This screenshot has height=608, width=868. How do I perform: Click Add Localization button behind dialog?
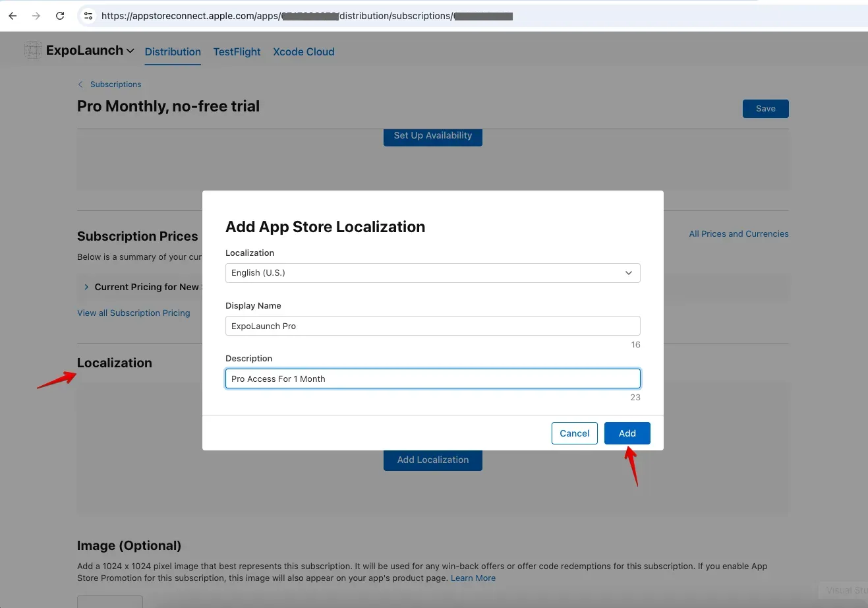pos(433,460)
